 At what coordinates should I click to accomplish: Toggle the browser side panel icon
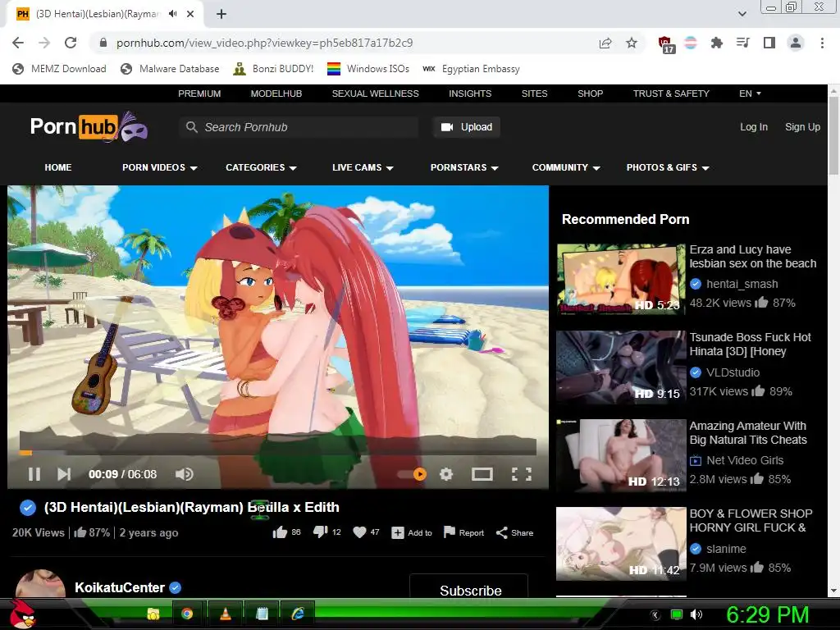coord(769,43)
